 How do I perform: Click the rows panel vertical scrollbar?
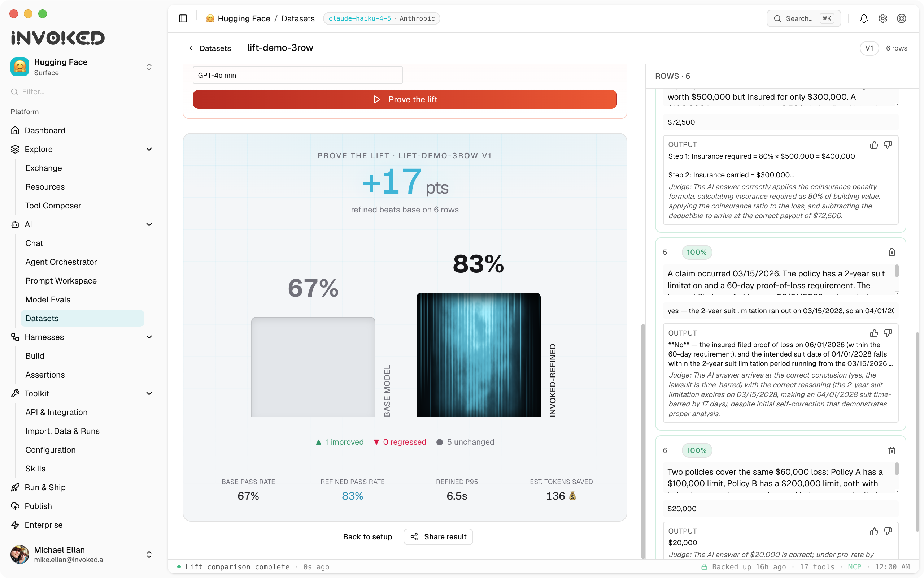(917, 431)
